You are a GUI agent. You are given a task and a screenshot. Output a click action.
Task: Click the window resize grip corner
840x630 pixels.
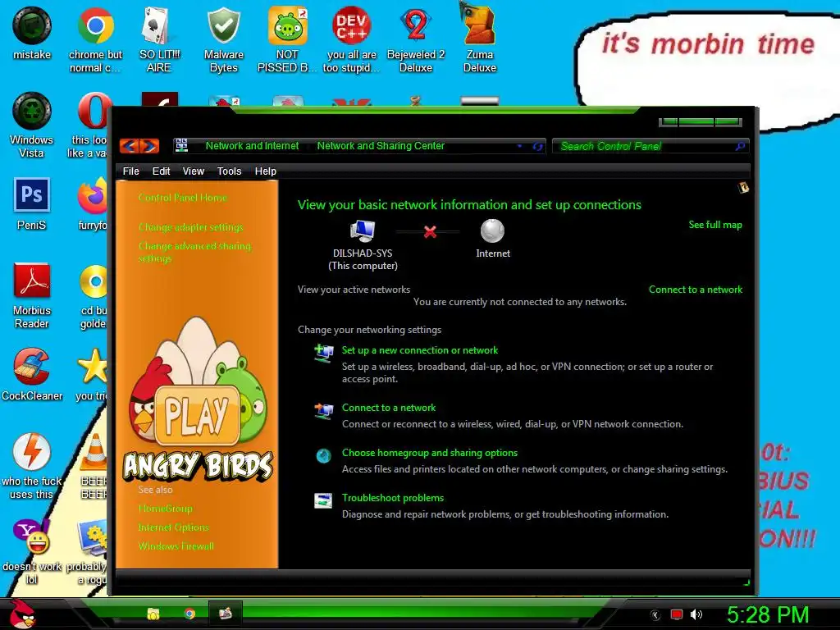tap(746, 582)
